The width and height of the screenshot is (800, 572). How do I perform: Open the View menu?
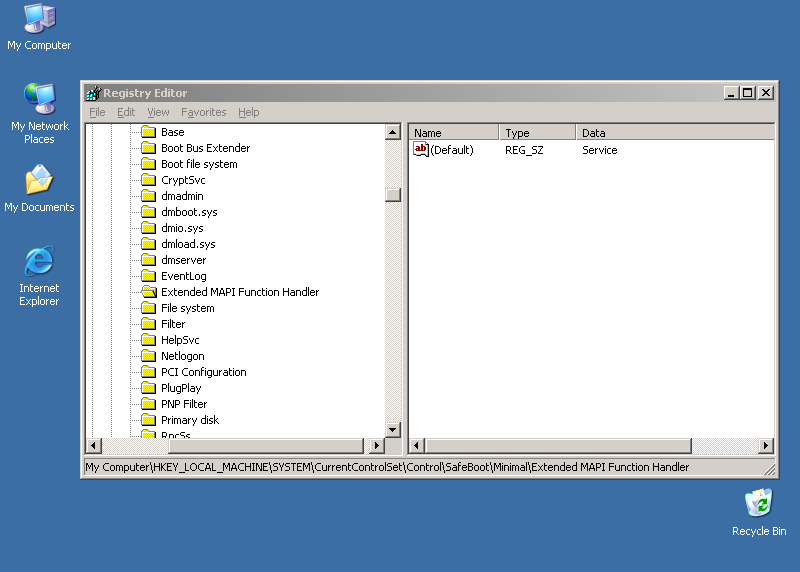[x=158, y=112]
